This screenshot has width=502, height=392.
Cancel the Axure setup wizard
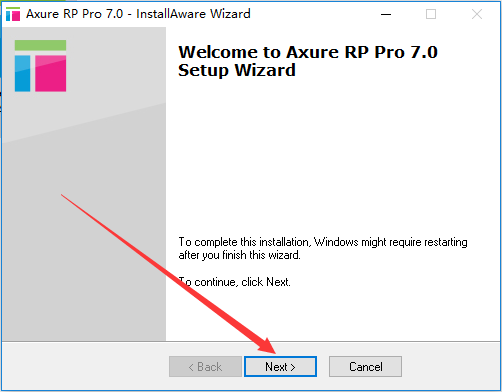tap(365, 367)
